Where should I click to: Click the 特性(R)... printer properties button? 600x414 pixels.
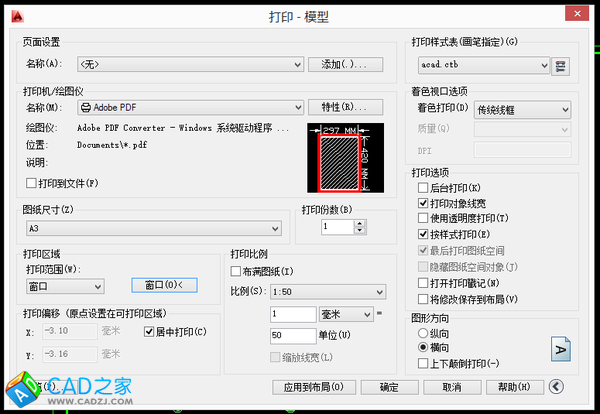(x=344, y=107)
